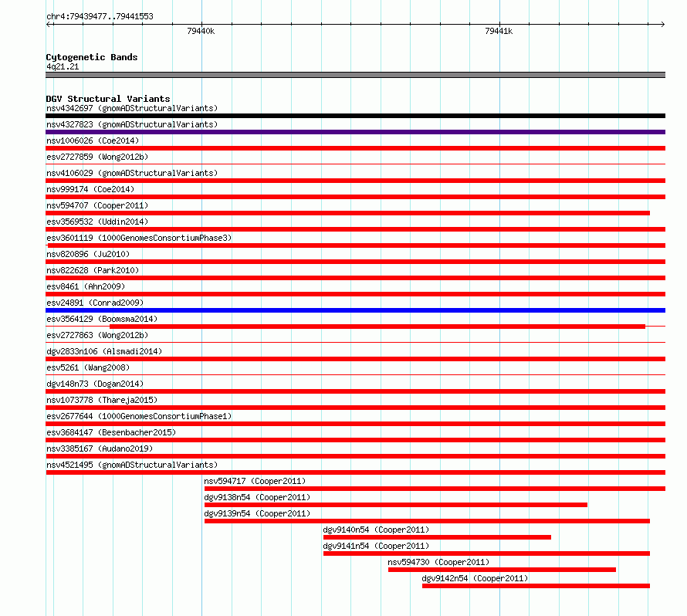Screen dimensions: 687x616
Task: Open the esv3601119 1000GenomesConsortiumPhase3 label
Action: click(139, 238)
